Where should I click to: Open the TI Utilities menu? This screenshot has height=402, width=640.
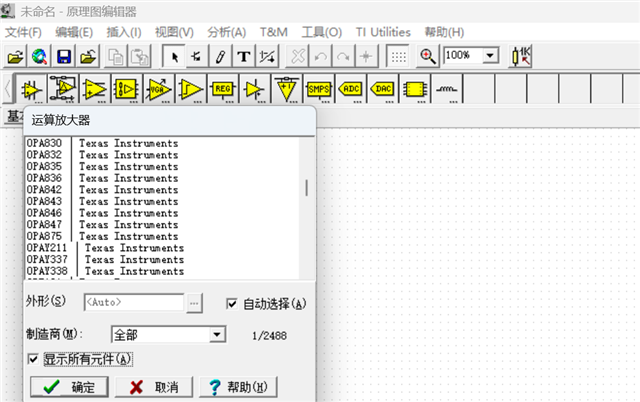click(383, 32)
